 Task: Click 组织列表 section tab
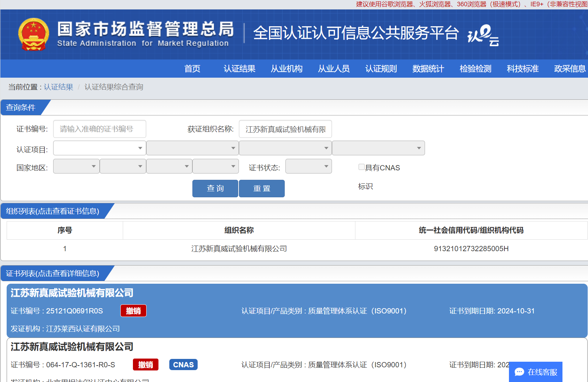click(x=52, y=211)
